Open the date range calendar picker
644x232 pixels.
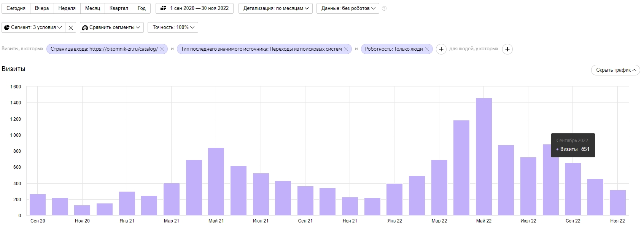[x=195, y=8]
